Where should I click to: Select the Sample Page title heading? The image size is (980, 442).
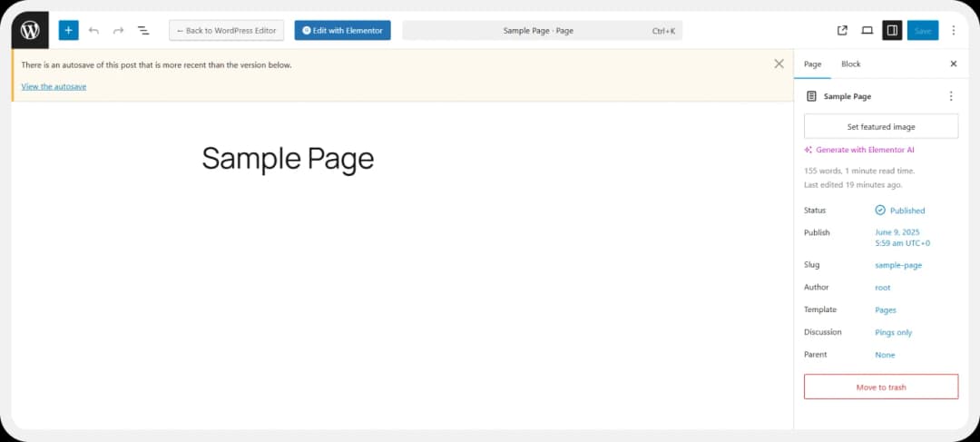288,159
